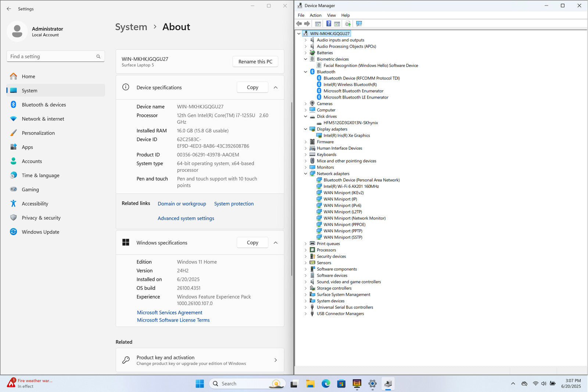Open the Windows Start menu
The image size is (588, 392).
coord(200,384)
